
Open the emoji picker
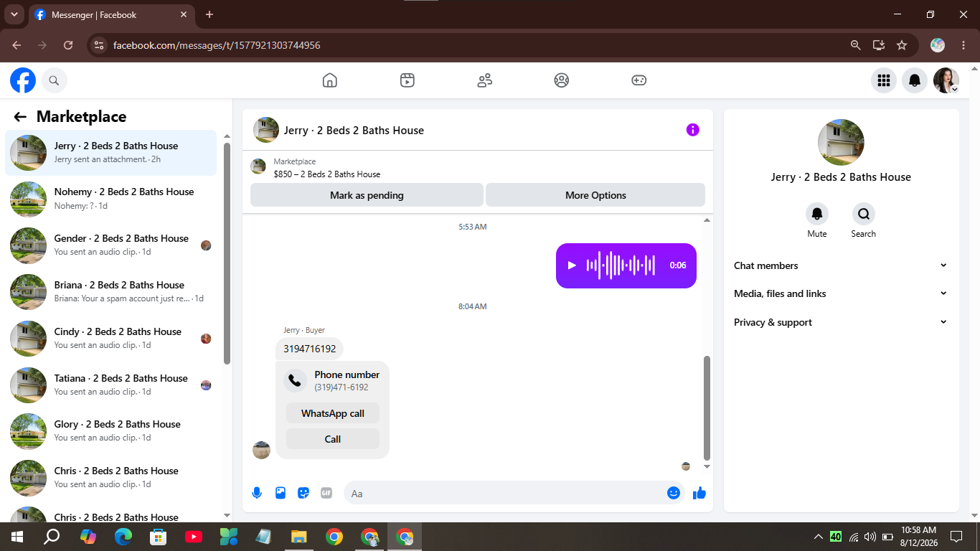(674, 493)
